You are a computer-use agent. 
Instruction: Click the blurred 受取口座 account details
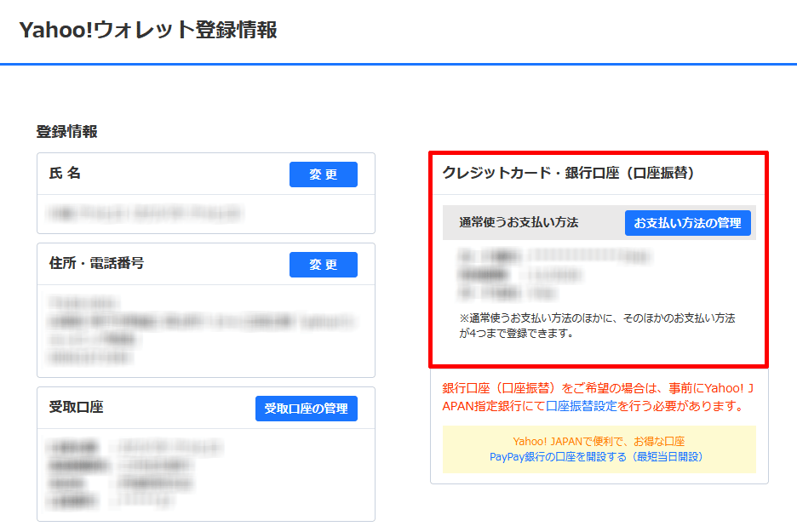click(136, 473)
